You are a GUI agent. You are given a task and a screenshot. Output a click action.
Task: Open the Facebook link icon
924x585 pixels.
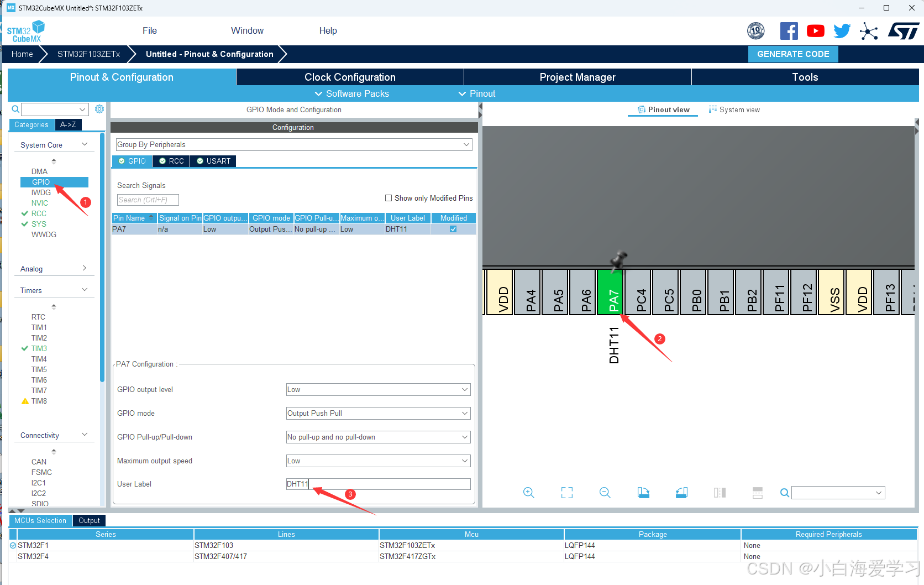(789, 31)
